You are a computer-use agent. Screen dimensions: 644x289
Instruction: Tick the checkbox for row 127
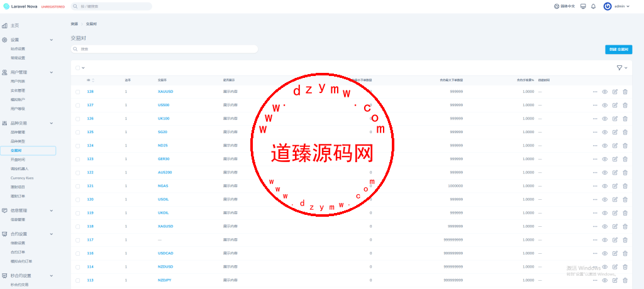point(77,106)
